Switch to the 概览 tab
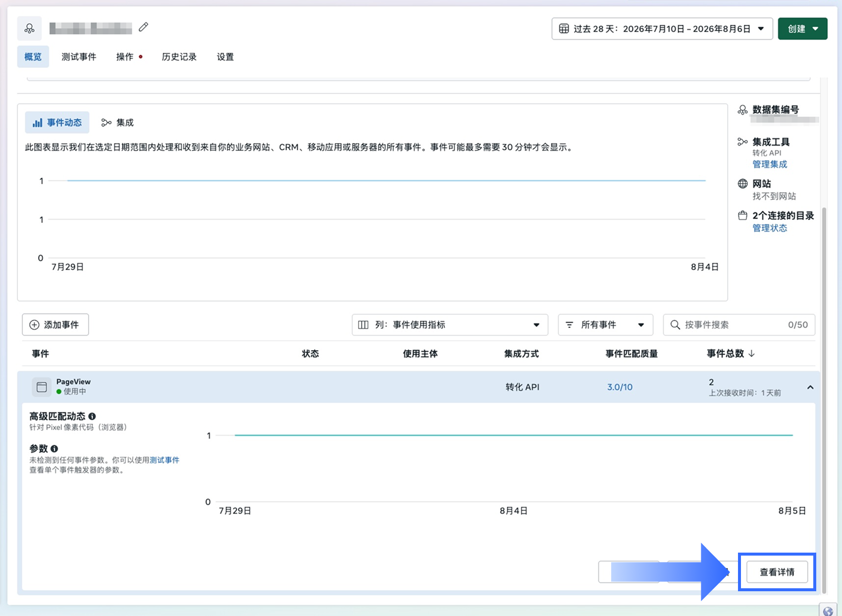The image size is (842, 616). click(x=33, y=56)
